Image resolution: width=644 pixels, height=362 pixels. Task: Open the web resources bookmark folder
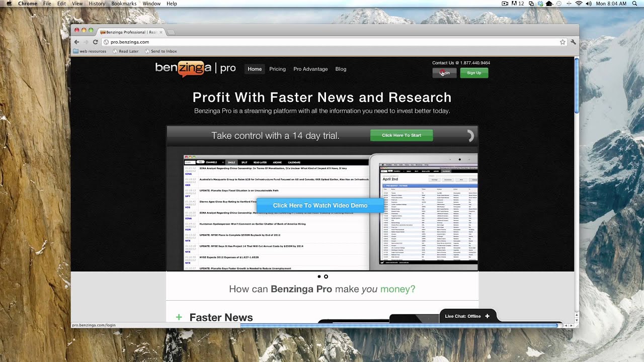tap(90, 51)
